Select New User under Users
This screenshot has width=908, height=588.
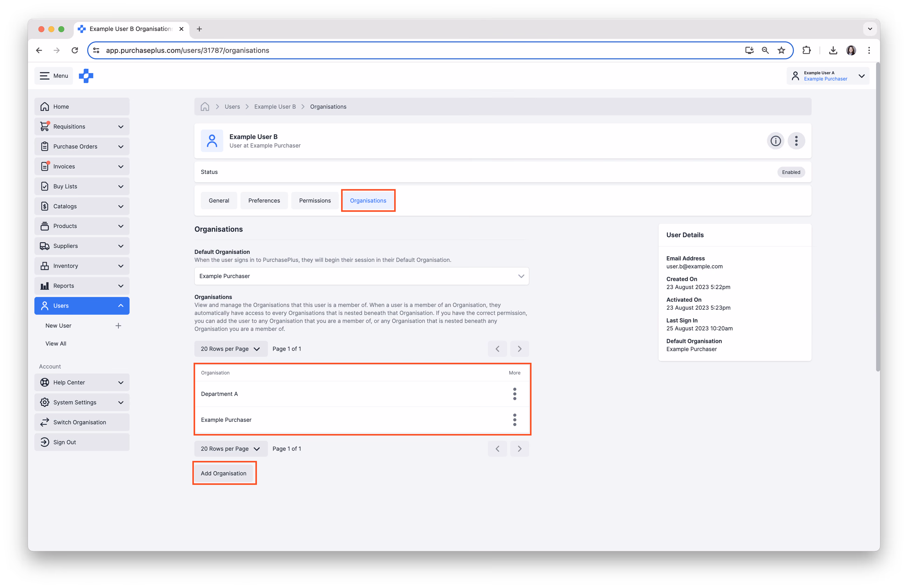[58, 326]
